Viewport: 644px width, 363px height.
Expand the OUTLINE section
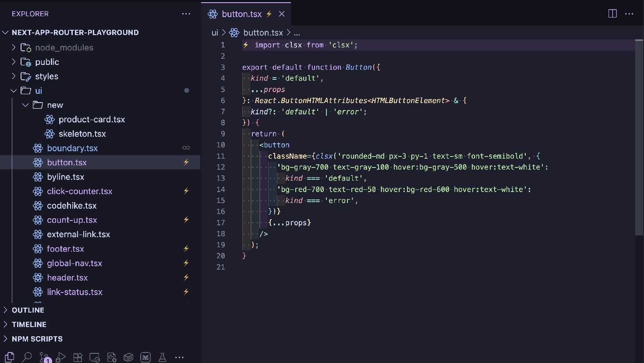pos(6,310)
